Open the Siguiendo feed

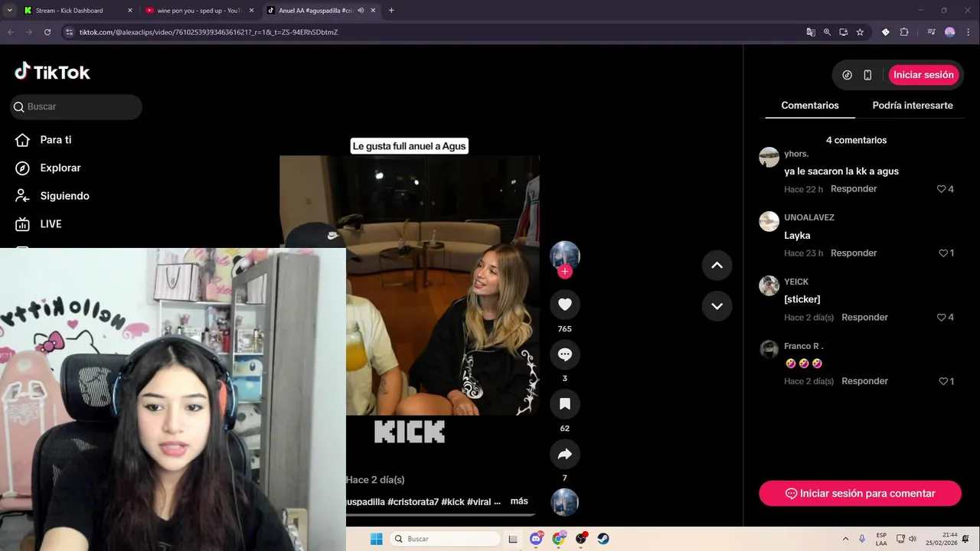(64, 196)
